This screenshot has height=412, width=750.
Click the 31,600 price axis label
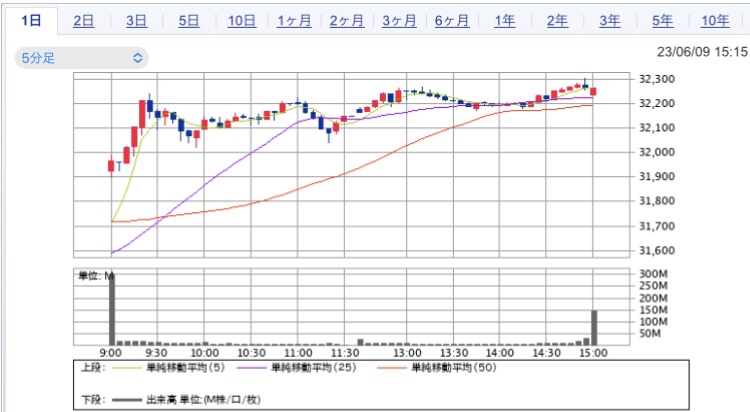coord(657,250)
